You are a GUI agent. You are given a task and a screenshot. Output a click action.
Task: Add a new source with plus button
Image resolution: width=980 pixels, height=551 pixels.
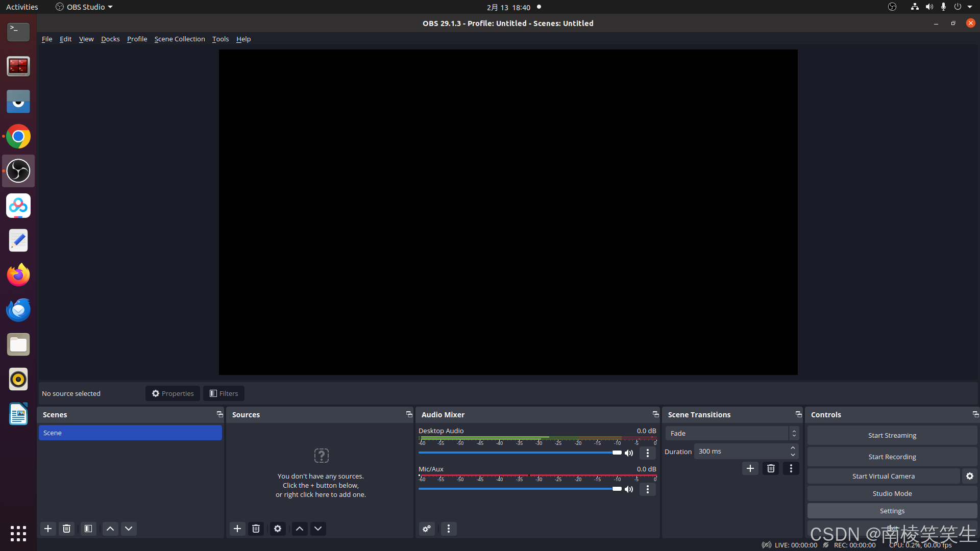coord(237,529)
